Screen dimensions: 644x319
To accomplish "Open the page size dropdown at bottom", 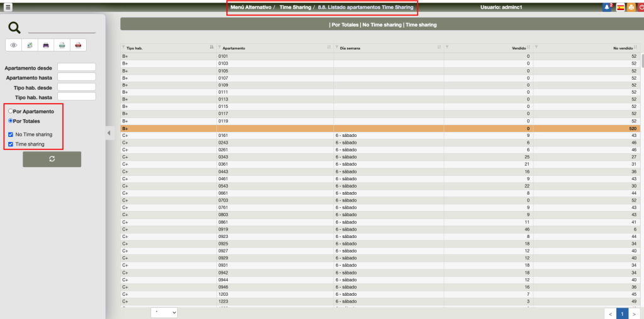I will point(164,312).
